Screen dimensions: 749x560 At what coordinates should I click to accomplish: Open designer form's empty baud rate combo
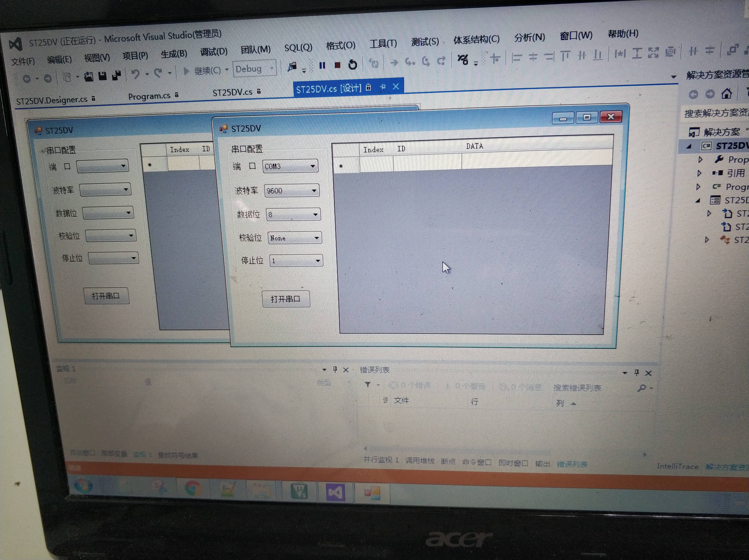click(105, 190)
